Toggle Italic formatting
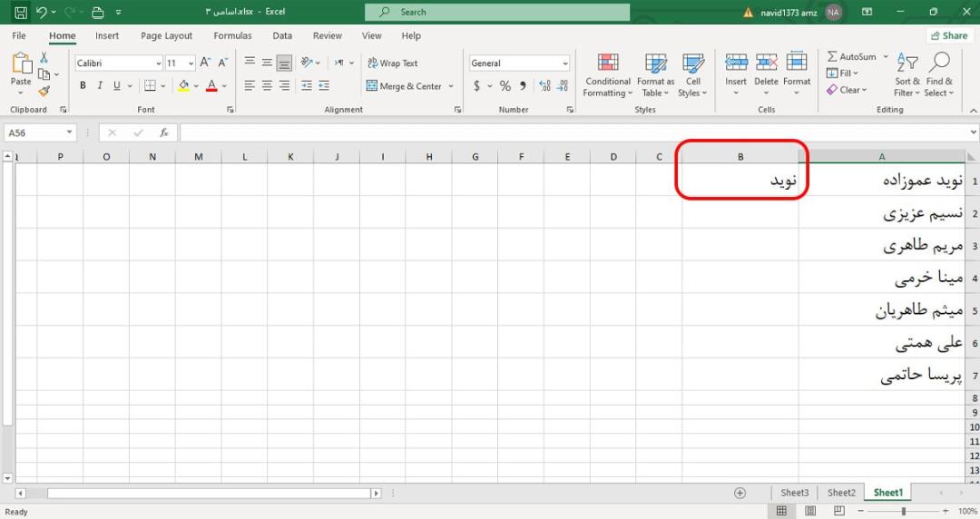 pos(100,85)
